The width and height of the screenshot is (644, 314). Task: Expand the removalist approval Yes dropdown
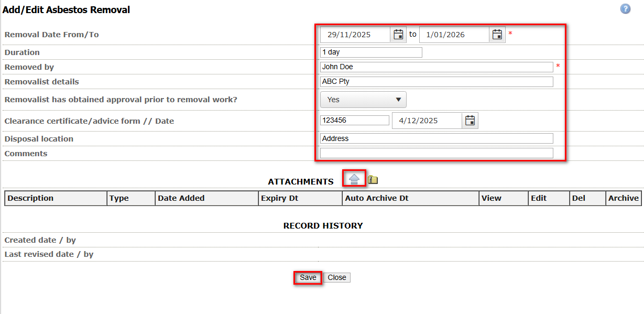(363, 100)
